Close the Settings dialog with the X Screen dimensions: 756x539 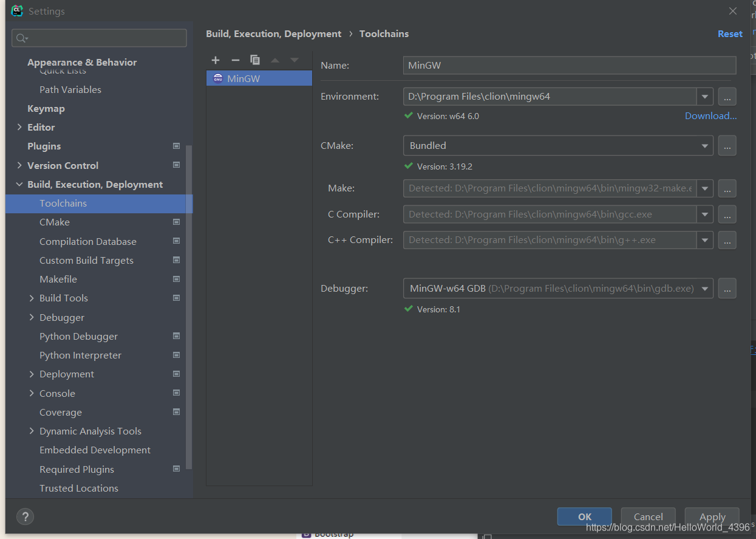pos(733,11)
